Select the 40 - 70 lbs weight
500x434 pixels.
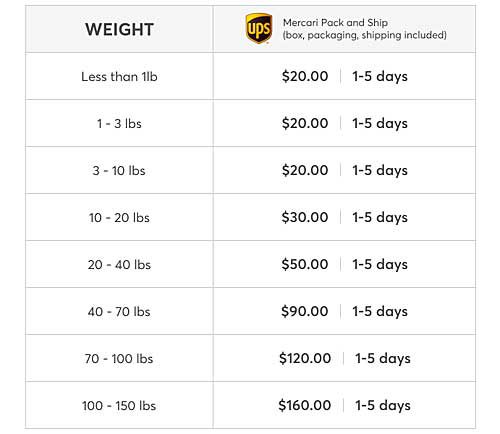click(119, 312)
